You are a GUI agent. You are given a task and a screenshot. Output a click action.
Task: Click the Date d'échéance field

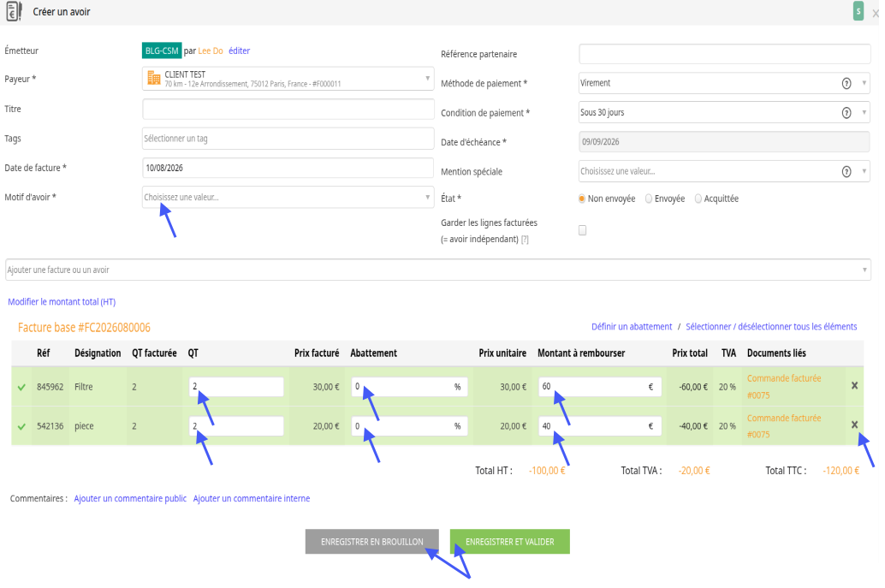724,141
